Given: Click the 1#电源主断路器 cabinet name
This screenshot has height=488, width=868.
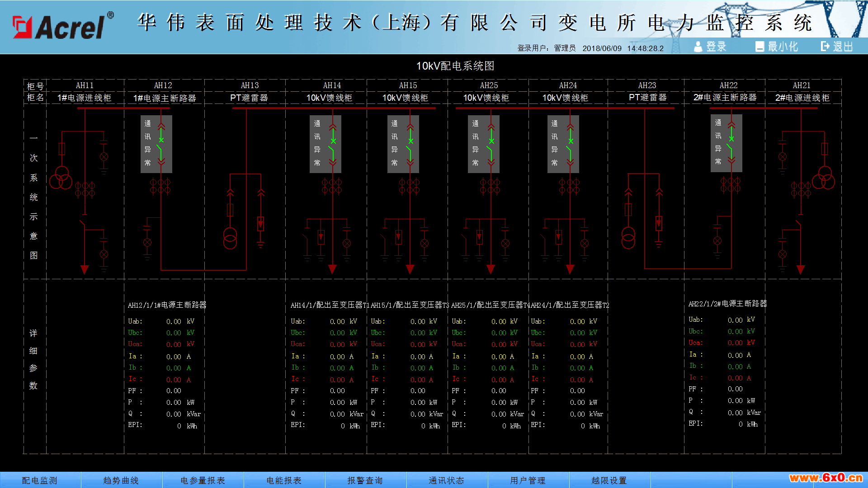Looking at the screenshot, I should pyautogui.click(x=165, y=98).
